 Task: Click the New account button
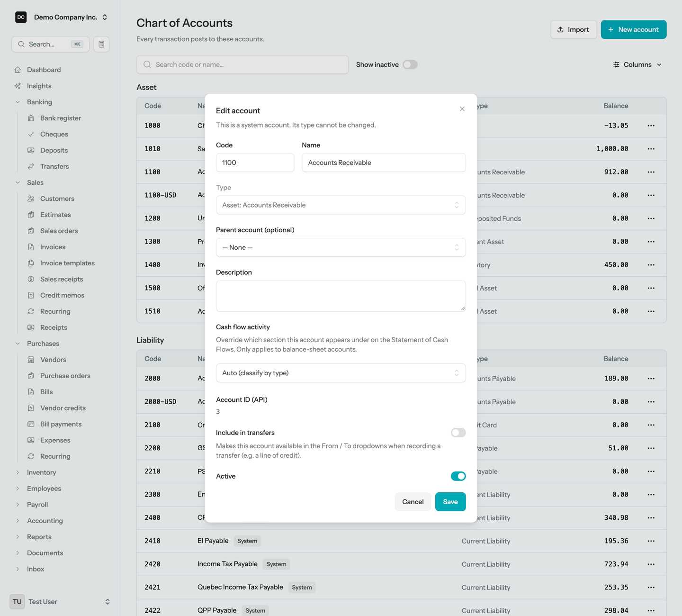[x=634, y=29]
